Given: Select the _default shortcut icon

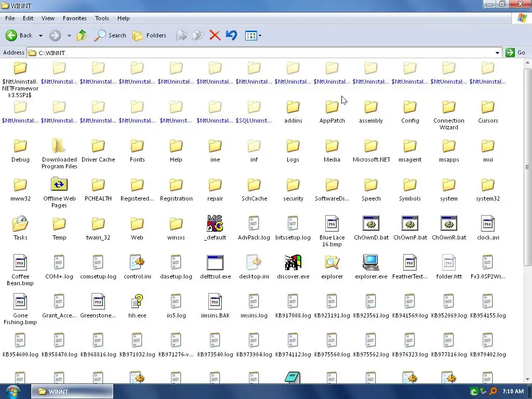Looking at the screenshot, I should [x=215, y=223].
